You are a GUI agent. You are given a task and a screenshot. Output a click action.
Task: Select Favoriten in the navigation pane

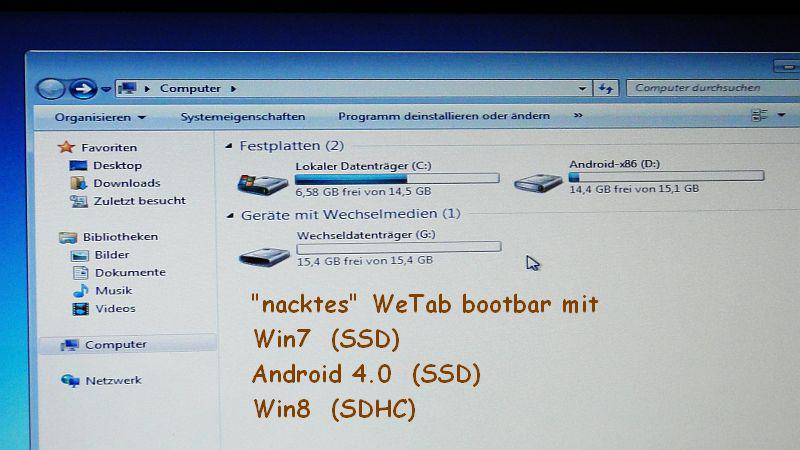click(x=109, y=147)
